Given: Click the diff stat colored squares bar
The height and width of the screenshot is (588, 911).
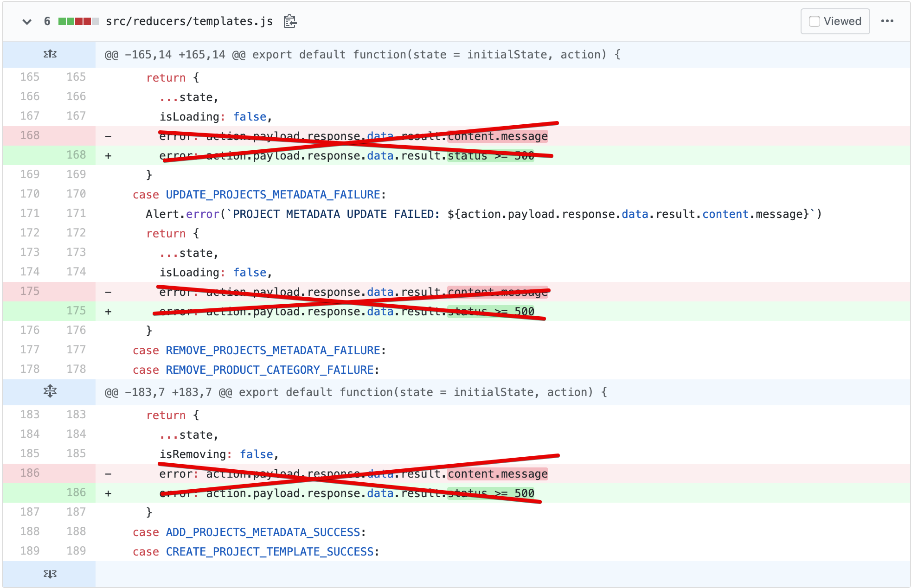Looking at the screenshot, I should pyautogui.click(x=78, y=21).
